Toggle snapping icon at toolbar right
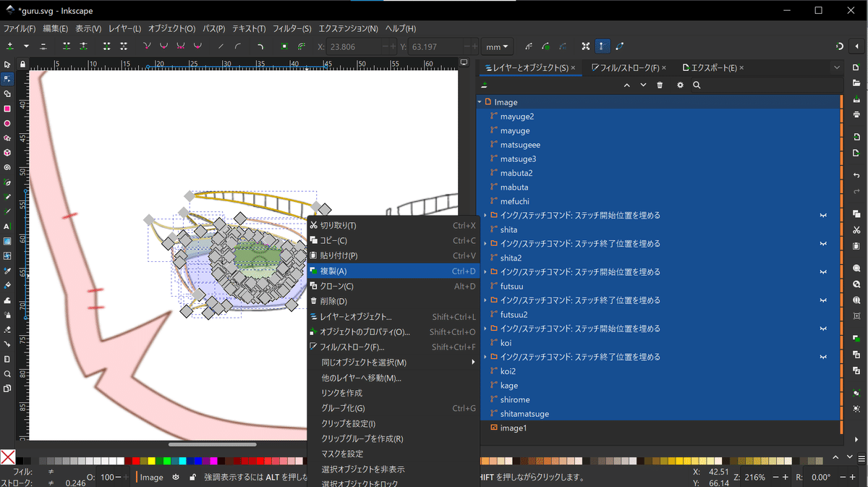This screenshot has width=868, height=487. pos(840,46)
